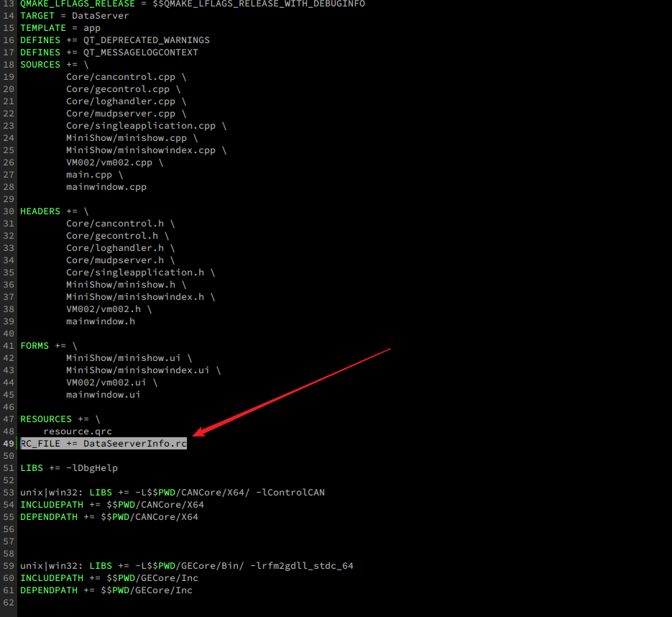Image resolution: width=672 pixels, height=617 pixels.
Task: Click DEPENDPATH += $$PWD/CANCore/X64 line
Action: point(109,517)
